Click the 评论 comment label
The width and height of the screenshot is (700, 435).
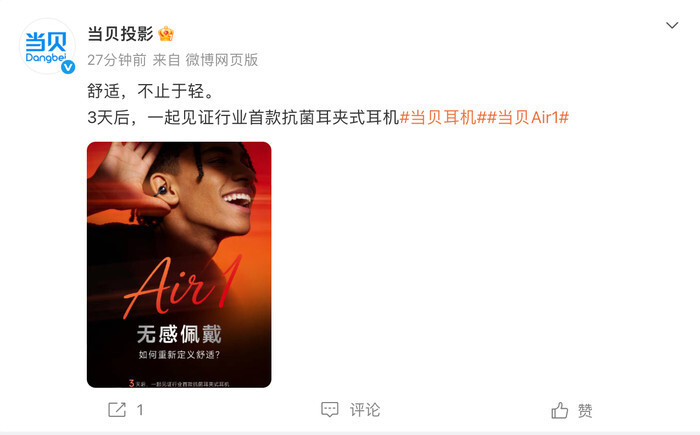(365, 410)
